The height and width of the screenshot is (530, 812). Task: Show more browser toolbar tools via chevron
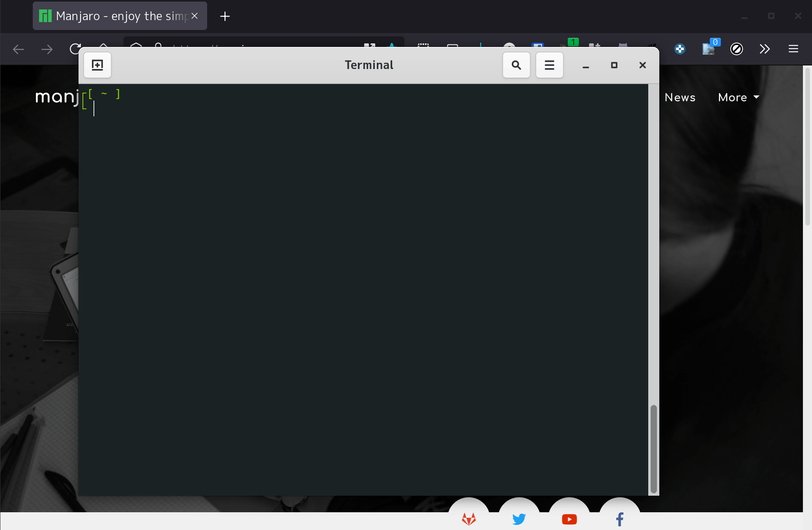[764, 49]
